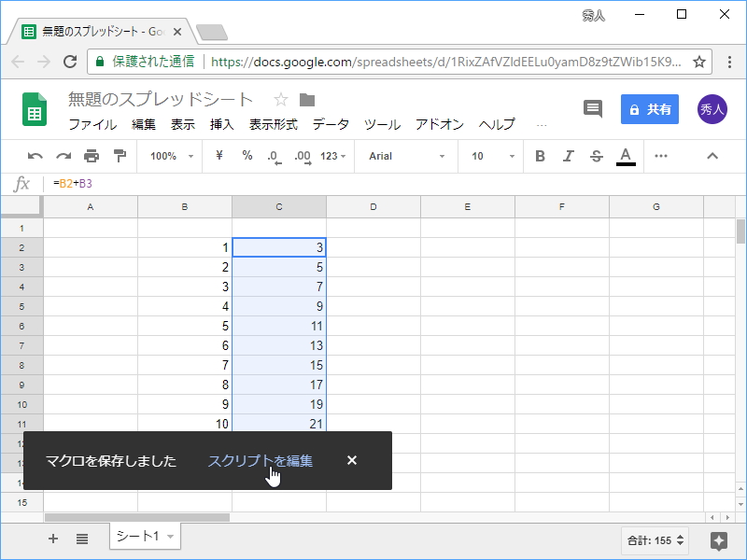The height and width of the screenshot is (560, 747).
Task: Click the 共有 share button
Action: click(649, 109)
